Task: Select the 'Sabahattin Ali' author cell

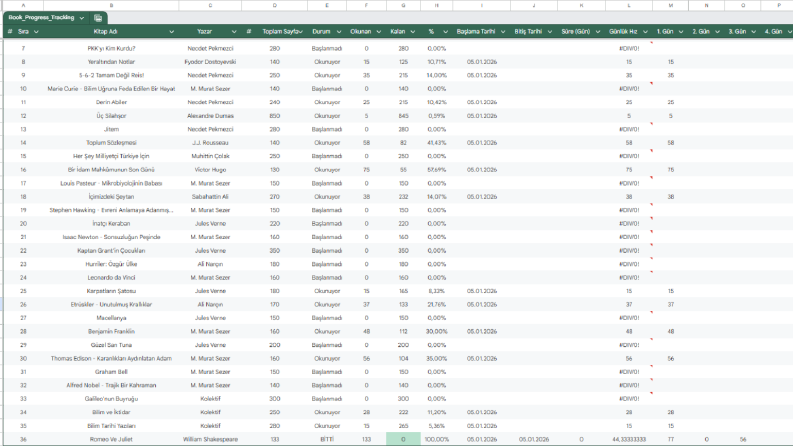Action: 210,197
